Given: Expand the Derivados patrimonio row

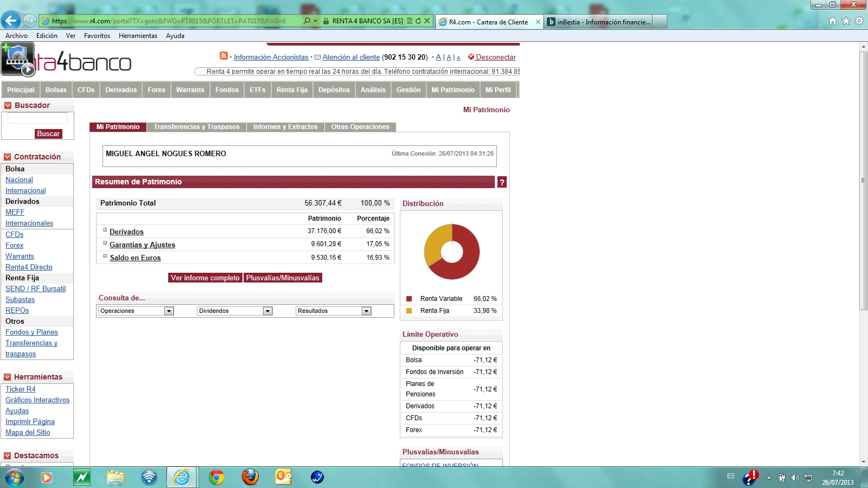Looking at the screenshot, I should [105, 230].
